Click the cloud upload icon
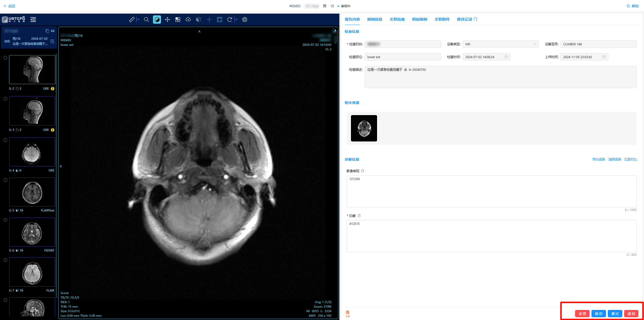Image resolution: width=644 pixels, height=320 pixels. [188, 19]
